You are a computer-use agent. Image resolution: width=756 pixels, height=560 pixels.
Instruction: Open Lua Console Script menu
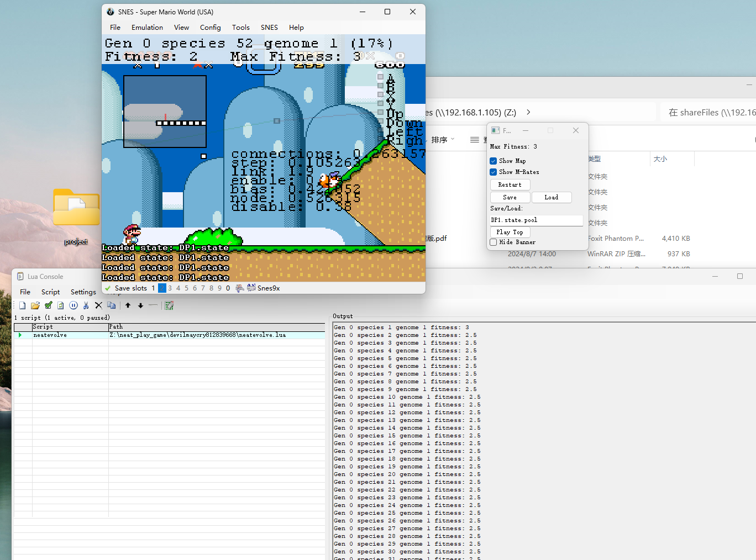point(51,292)
